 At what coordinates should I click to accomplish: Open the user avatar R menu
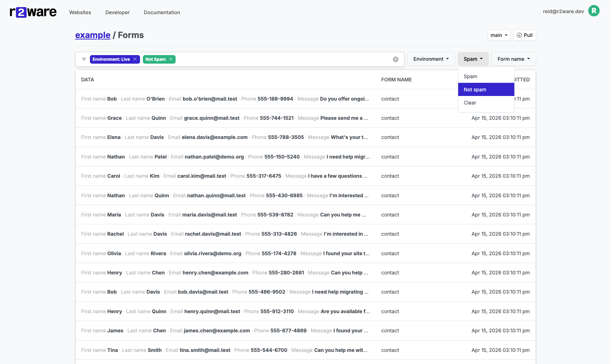pyautogui.click(x=594, y=11)
